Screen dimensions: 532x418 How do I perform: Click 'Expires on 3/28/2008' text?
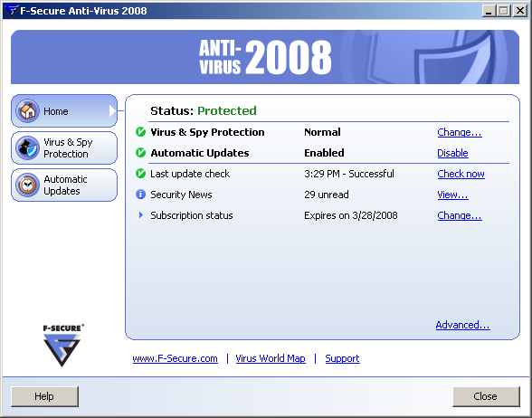351,215
